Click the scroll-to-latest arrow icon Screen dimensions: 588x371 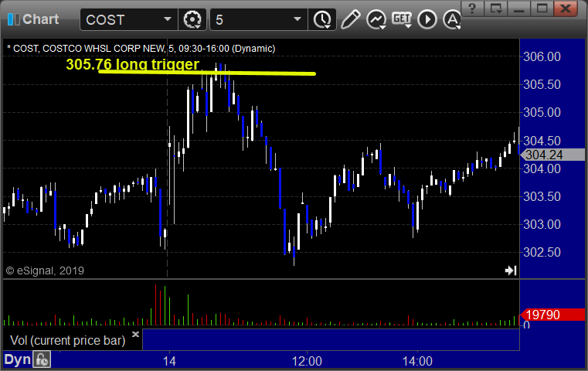[511, 271]
